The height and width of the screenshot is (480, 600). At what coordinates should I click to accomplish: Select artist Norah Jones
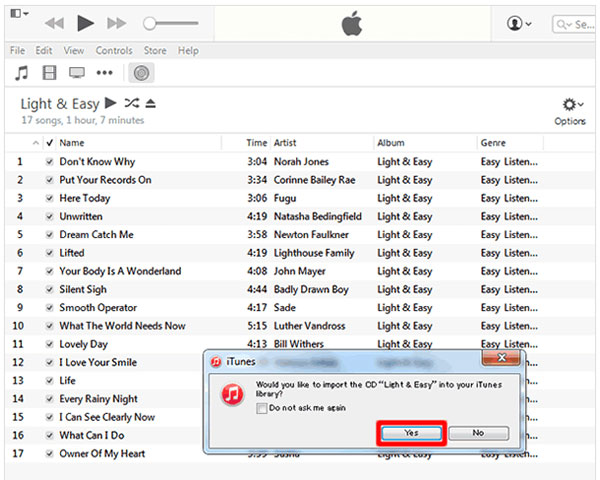[301, 162]
